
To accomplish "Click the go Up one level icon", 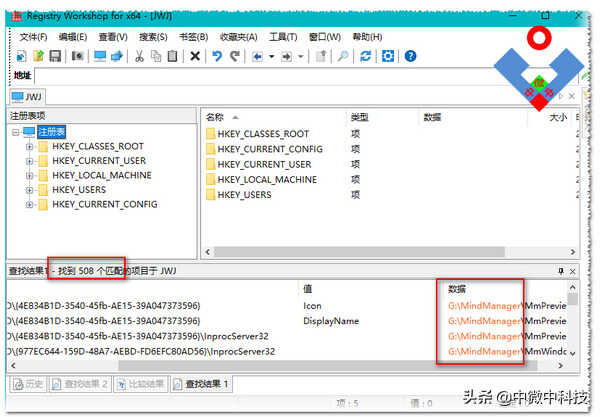I will tap(321, 56).
